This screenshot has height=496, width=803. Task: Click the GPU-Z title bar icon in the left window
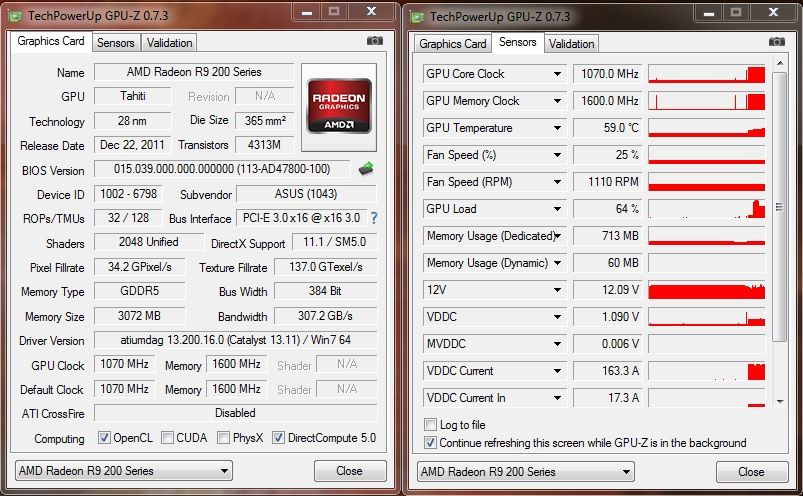tap(18, 16)
